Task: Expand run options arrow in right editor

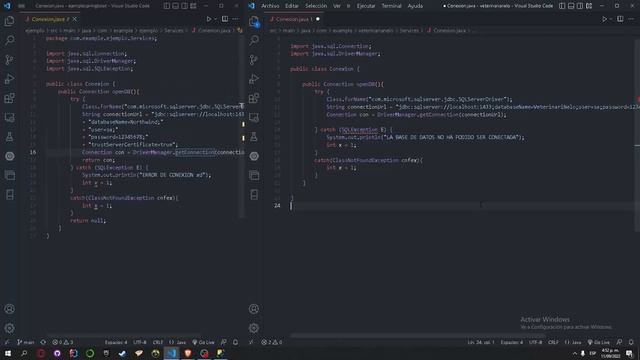Action: tap(611, 19)
